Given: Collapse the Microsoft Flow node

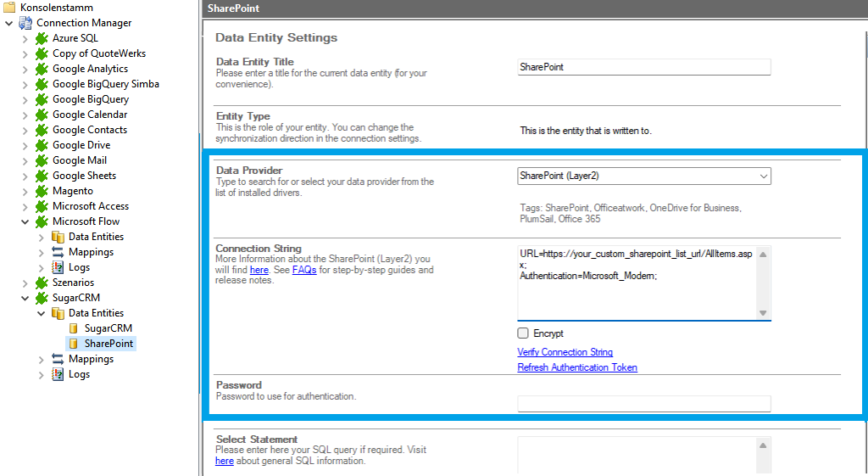Looking at the screenshot, I should tap(25, 221).
